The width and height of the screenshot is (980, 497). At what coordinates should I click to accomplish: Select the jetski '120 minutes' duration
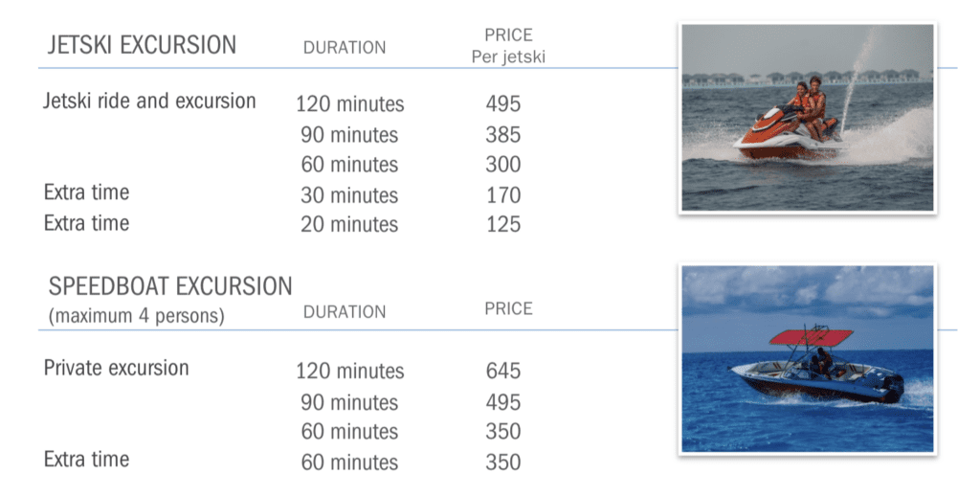pos(349,104)
